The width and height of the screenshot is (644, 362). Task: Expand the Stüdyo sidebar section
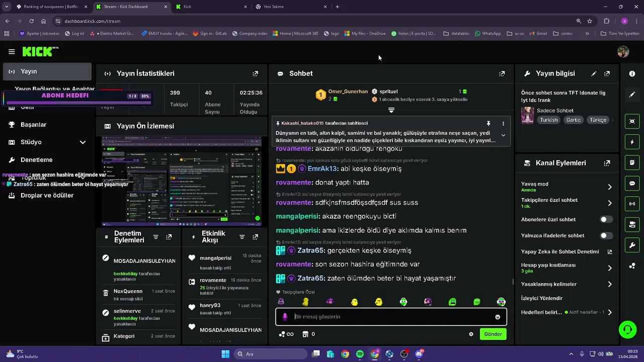pos(83,142)
